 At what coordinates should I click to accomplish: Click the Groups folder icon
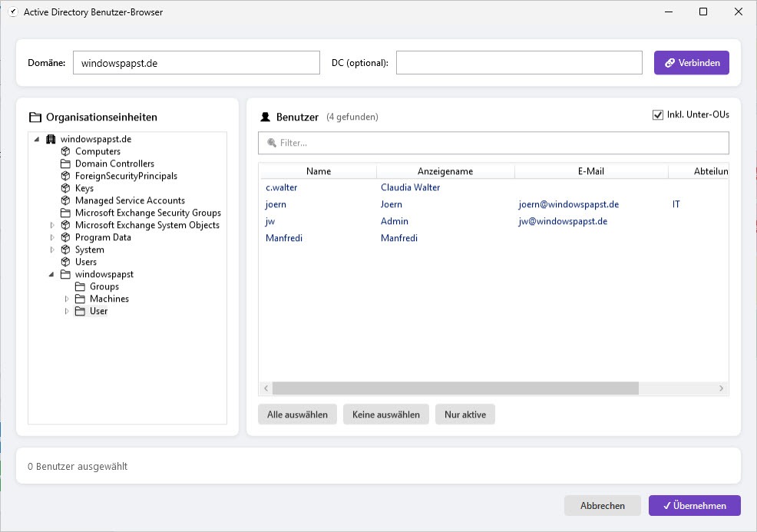[x=81, y=286]
